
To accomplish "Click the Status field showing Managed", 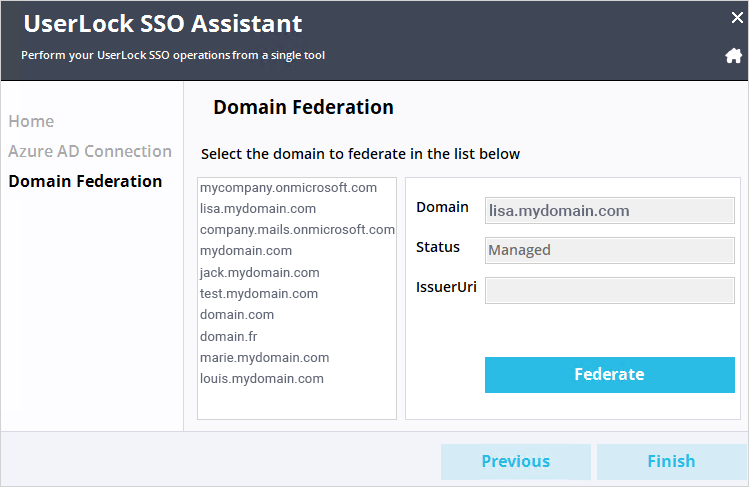I will [x=610, y=250].
